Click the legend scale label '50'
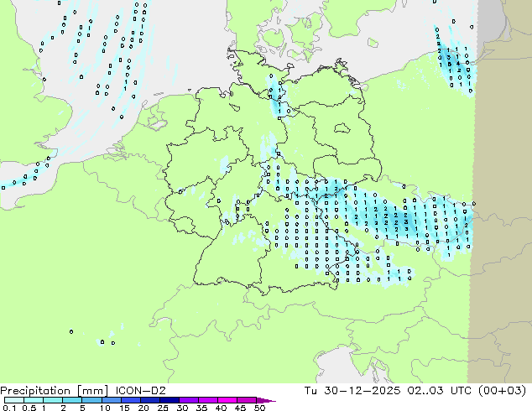This screenshot has width=532, height=411. point(259,408)
